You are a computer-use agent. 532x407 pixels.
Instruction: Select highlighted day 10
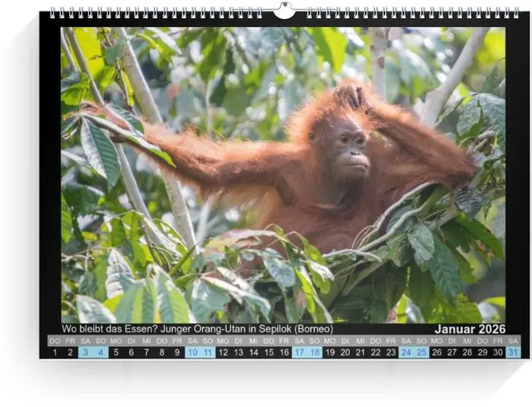point(192,352)
